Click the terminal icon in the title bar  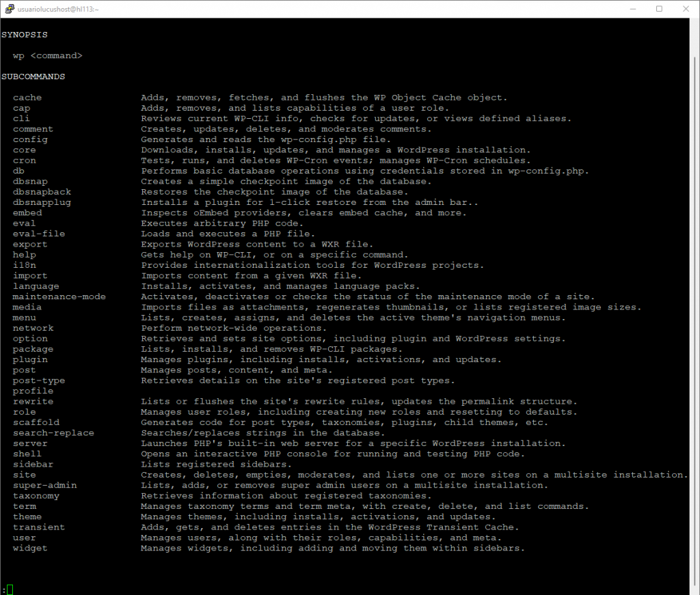tap(10, 8)
